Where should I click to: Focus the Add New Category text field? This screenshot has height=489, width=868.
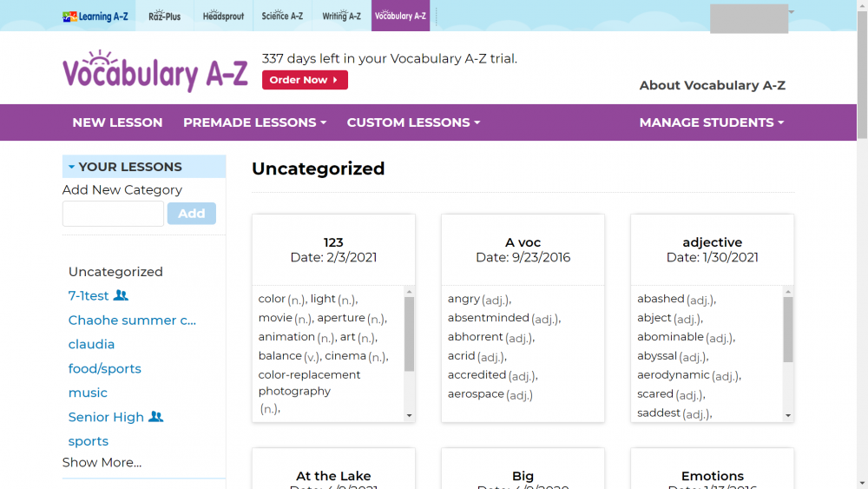pos(113,214)
